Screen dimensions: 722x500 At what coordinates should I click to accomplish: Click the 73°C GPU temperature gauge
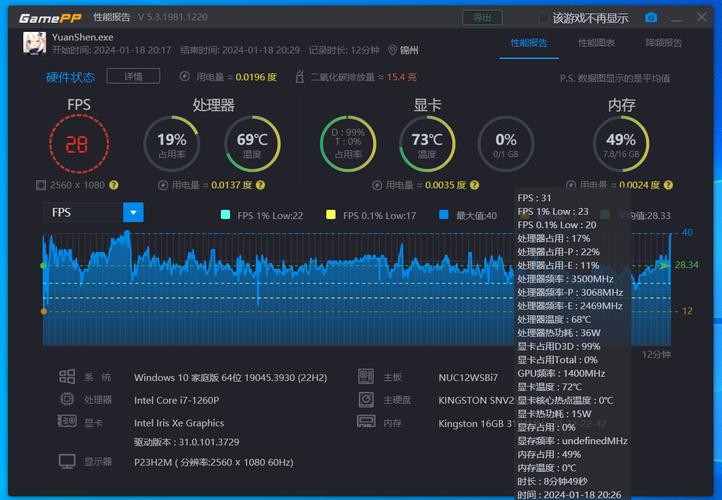[x=427, y=144]
